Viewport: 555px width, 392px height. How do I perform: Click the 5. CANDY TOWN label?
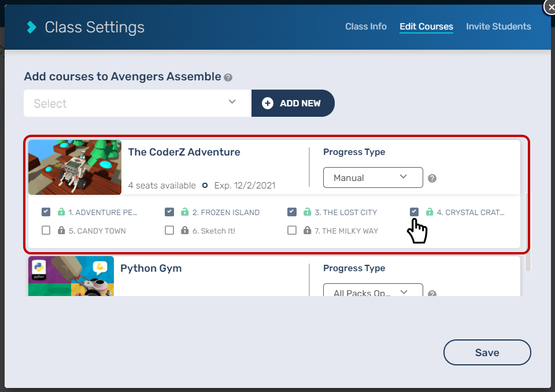tap(97, 231)
